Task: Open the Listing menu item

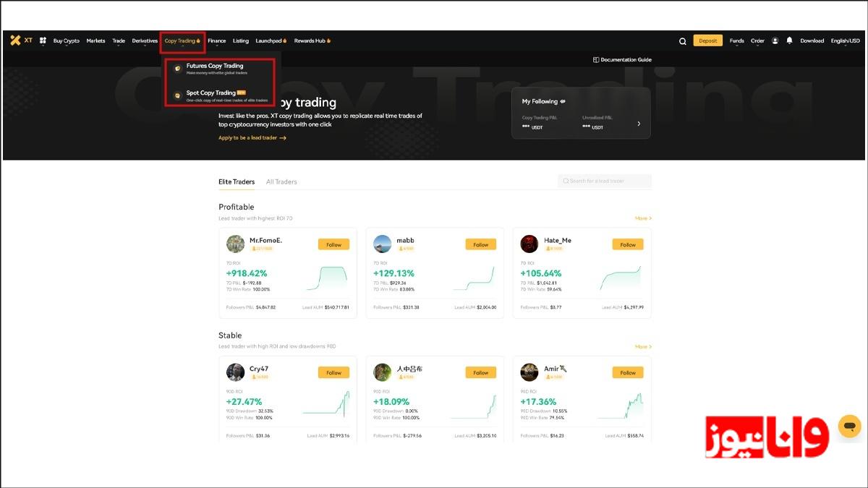Action: tap(241, 40)
